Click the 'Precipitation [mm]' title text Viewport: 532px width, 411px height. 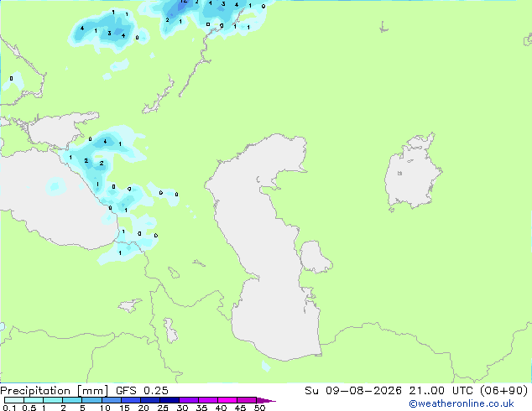click(54, 391)
